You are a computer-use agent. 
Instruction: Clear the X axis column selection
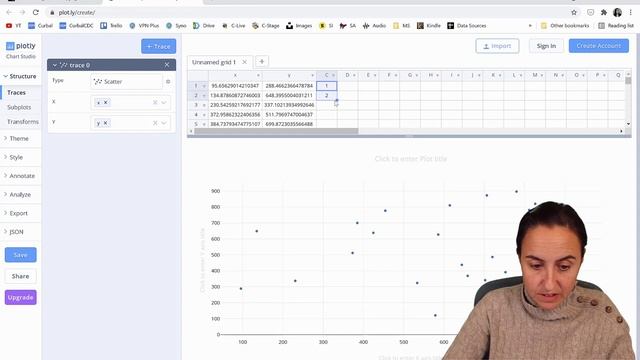[155, 102]
